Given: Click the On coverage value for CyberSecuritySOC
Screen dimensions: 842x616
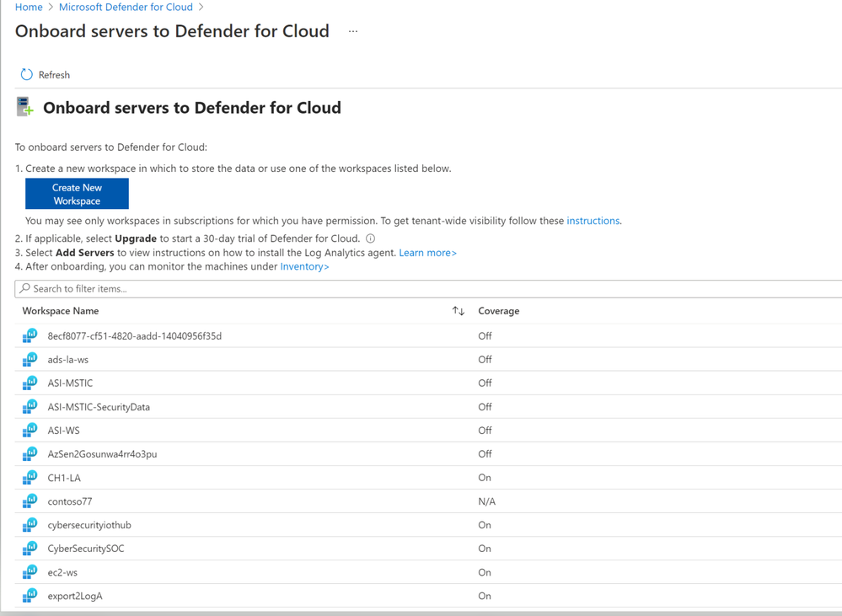Looking at the screenshot, I should (x=485, y=549).
